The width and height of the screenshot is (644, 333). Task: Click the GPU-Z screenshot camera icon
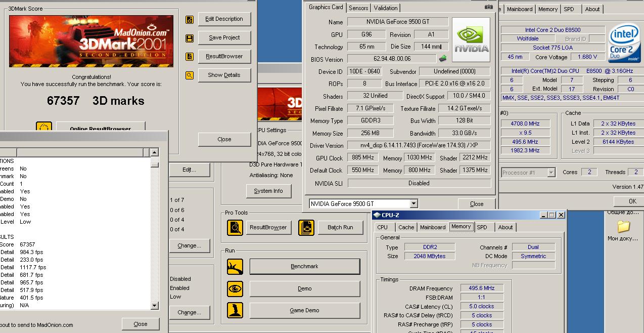(x=488, y=7)
